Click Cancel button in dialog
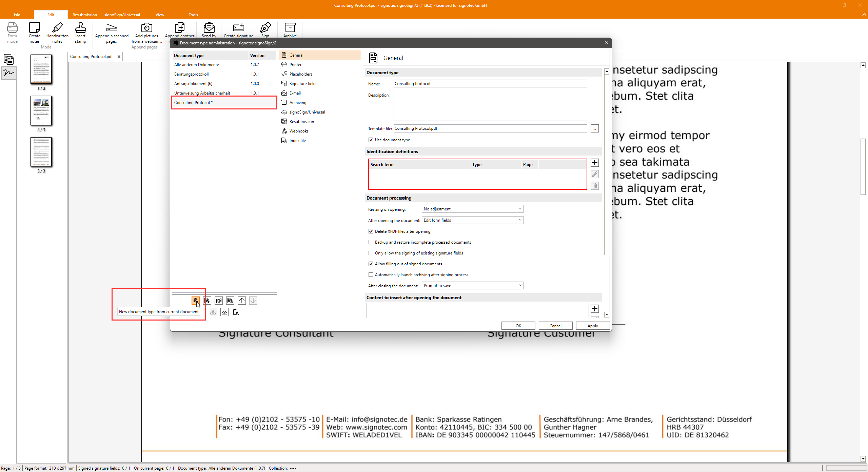The image size is (868, 472). click(x=555, y=326)
